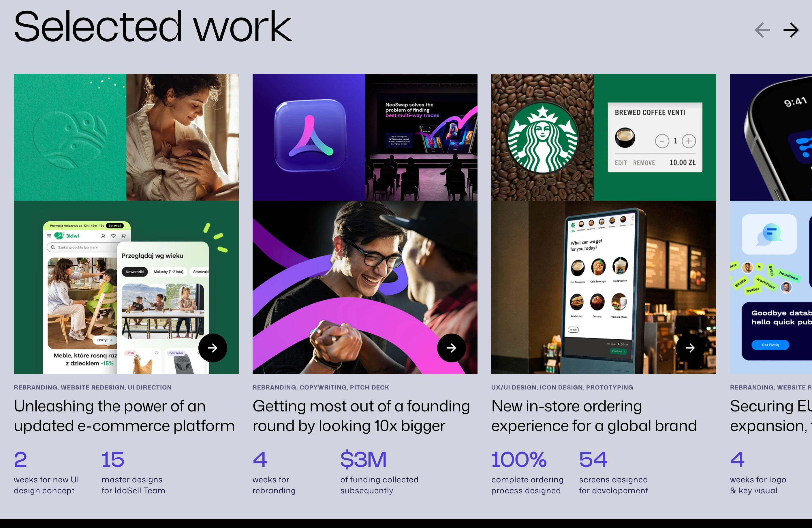The height and width of the screenshot is (528, 812).
Task: Open NeoSwap project via round arrow button
Action: click(x=451, y=348)
